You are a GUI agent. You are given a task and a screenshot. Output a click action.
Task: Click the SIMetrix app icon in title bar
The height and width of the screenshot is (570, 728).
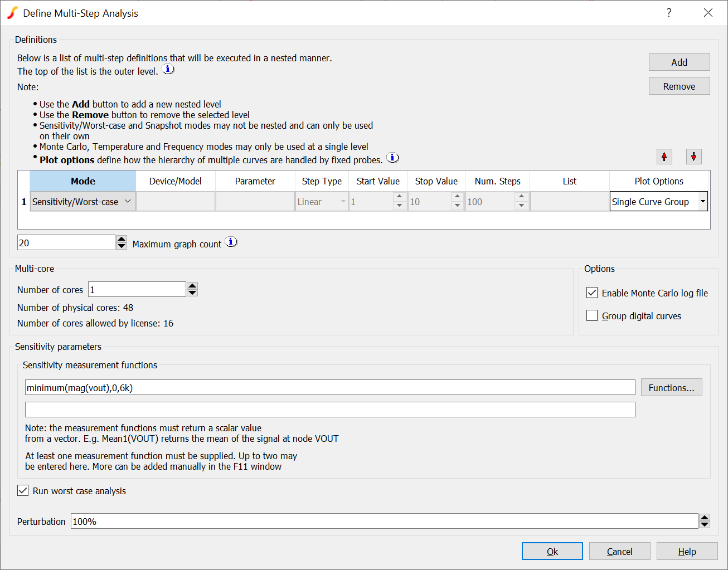pyautogui.click(x=12, y=13)
